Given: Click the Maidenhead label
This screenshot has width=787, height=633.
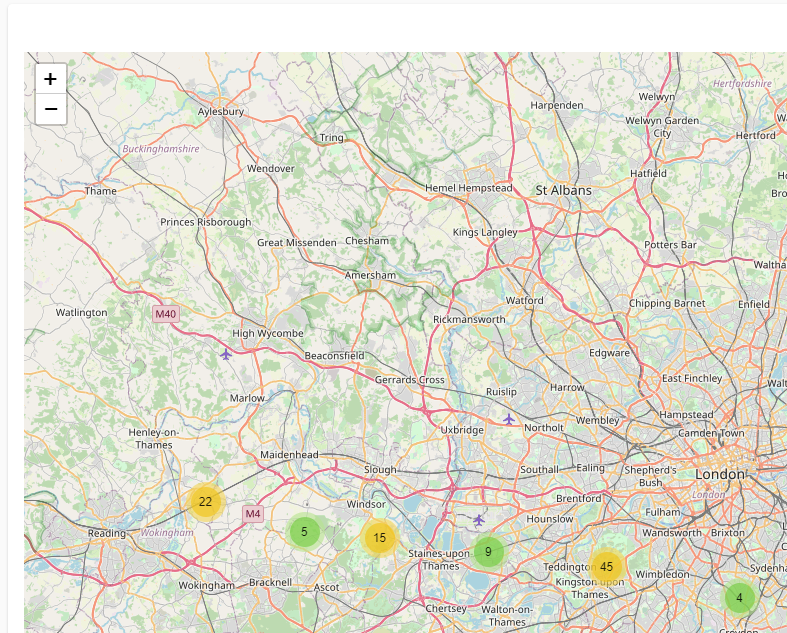Looking at the screenshot, I should (x=289, y=454).
